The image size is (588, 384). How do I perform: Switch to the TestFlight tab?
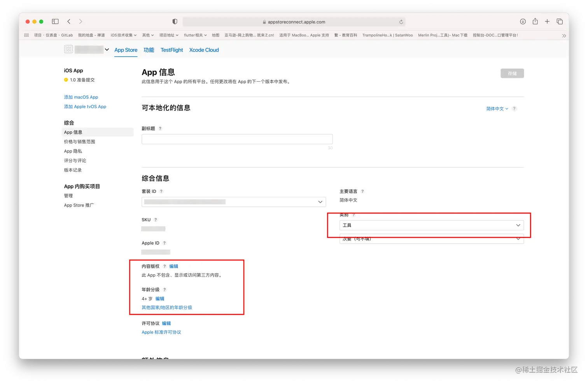point(171,50)
